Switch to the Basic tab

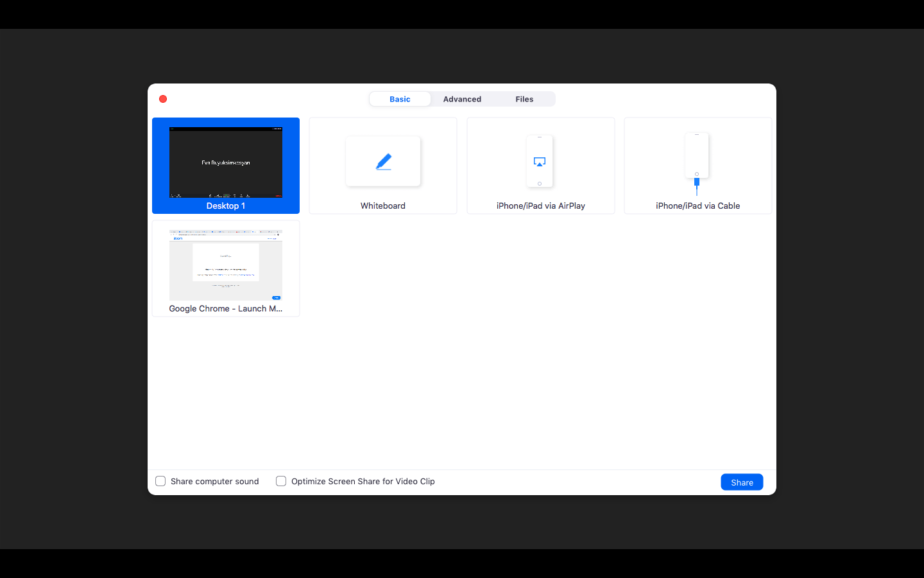click(400, 99)
